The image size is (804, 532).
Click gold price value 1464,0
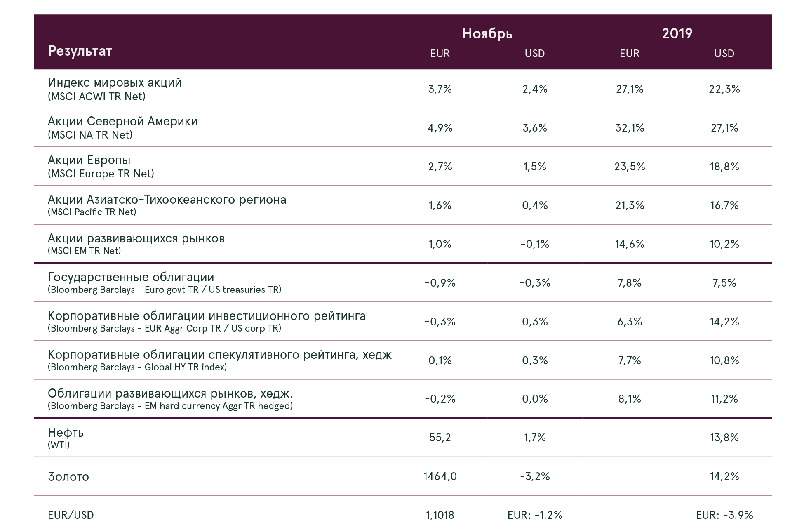[440, 477]
